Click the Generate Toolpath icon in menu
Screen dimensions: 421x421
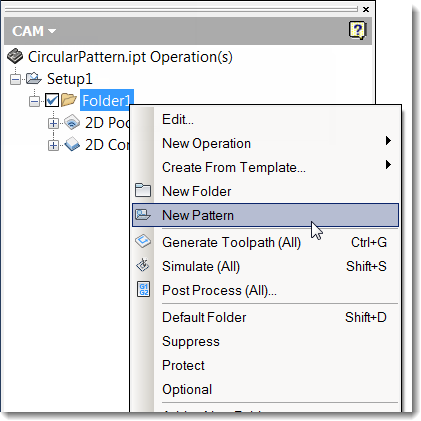(x=143, y=242)
